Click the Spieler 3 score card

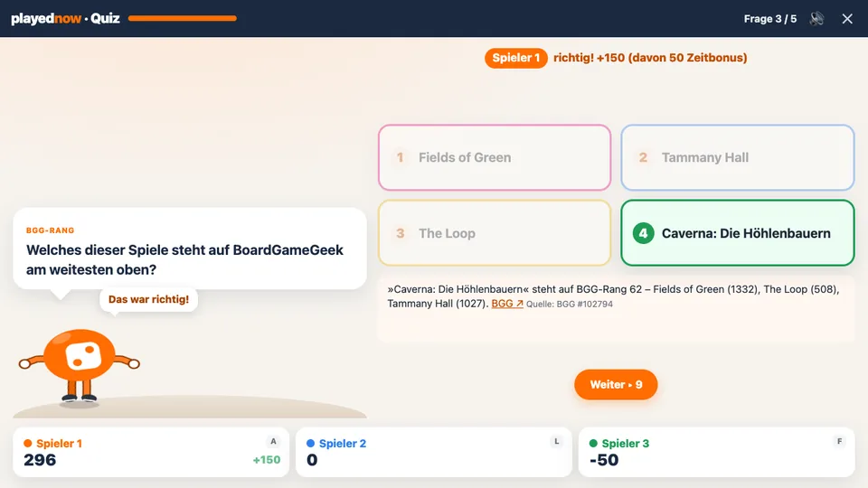coord(716,452)
